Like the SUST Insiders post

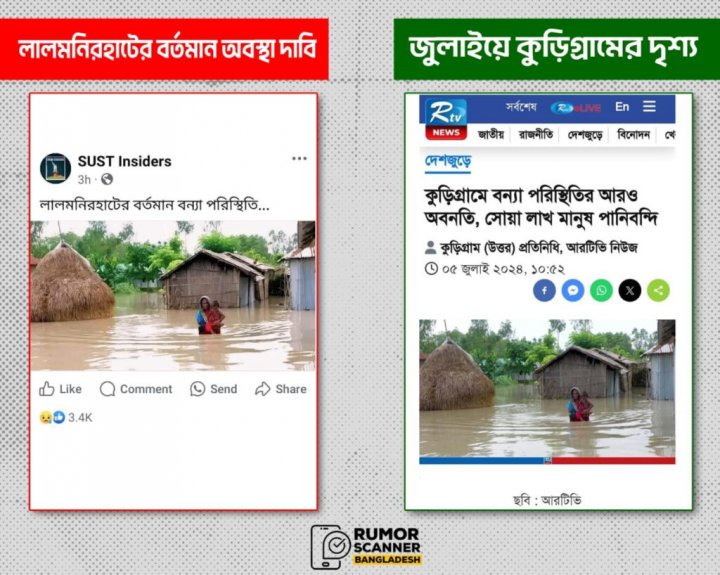[x=60, y=389]
